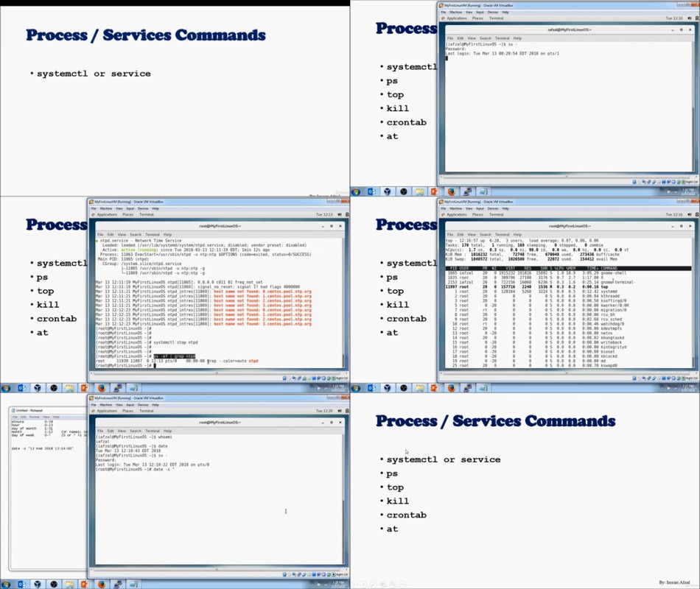The height and width of the screenshot is (589, 700).
Task: Click the 'By: Imran Afzal' credit on the slide
Action: pos(674,582)
